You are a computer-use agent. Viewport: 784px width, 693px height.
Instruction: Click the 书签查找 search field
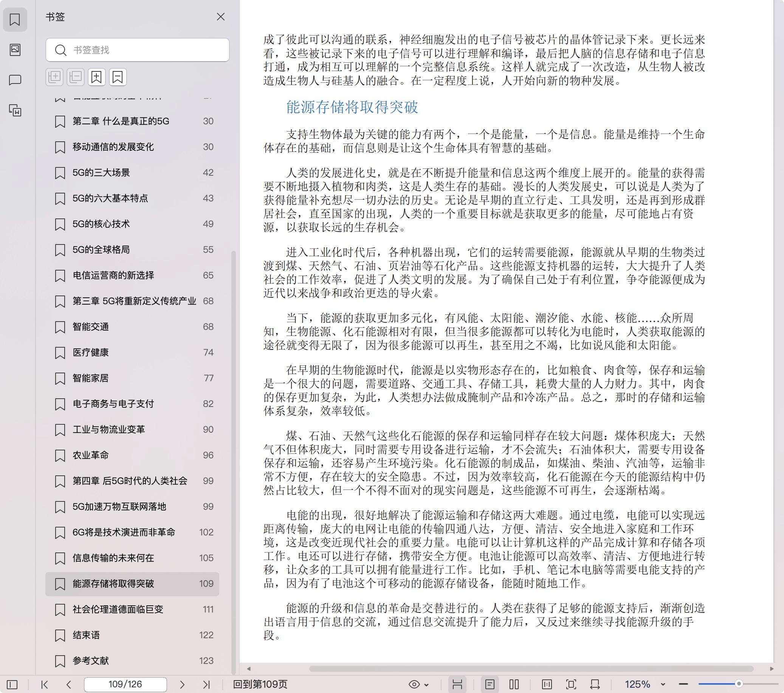137,50
